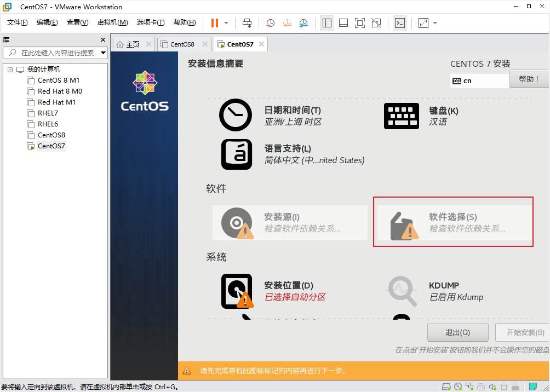Open the 查看(V) menu
Viewport: 550px width, 392px height.
(x=78, y=23)
